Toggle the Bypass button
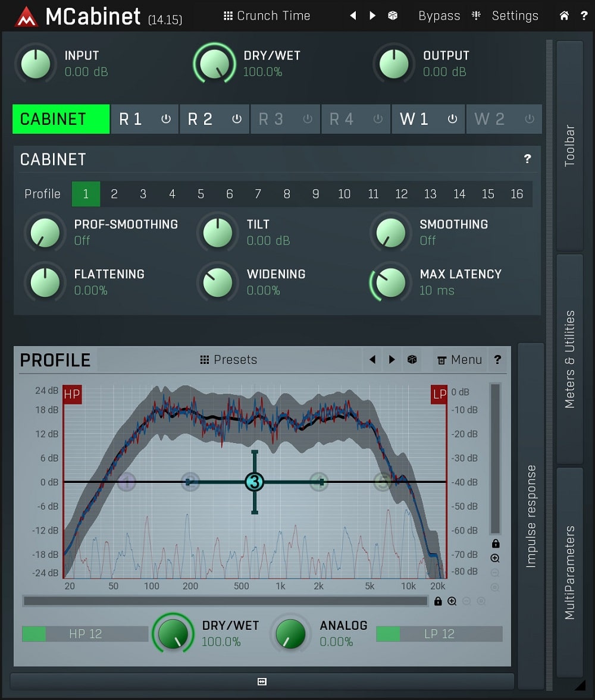Viewport: 595px width, 700px height. pyautogui.click(x=439, y=15)
